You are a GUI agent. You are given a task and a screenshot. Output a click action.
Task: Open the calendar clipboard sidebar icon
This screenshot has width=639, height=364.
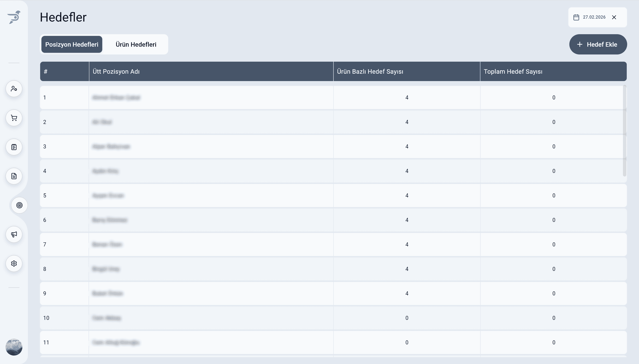point(14,147)
